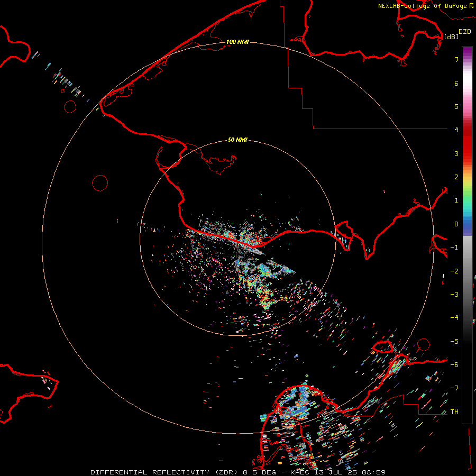Click the 5 value on the scale
Image resolution: width=476 pixels, height=476 pixels.
tap(456, 106)
